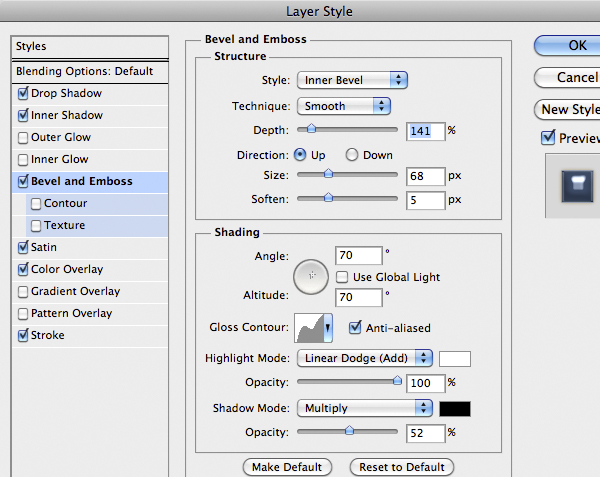Open the Shadow Mode Multiply dropdown
This screenshot has height=477, width=600.
click(x=364, y=408)
